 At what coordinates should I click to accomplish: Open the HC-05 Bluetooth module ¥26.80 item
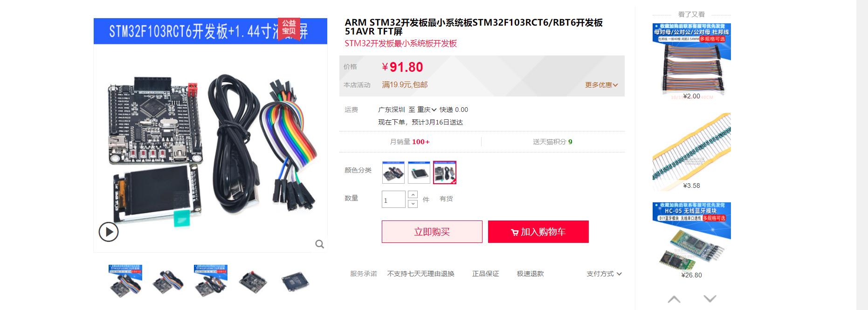pyautogui.click(x=692, y=241)
